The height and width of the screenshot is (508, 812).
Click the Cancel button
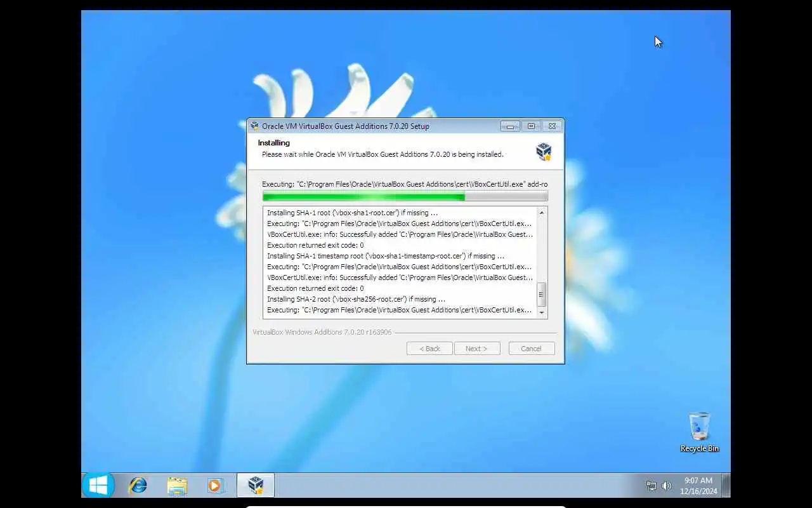[x=532, y=349]
